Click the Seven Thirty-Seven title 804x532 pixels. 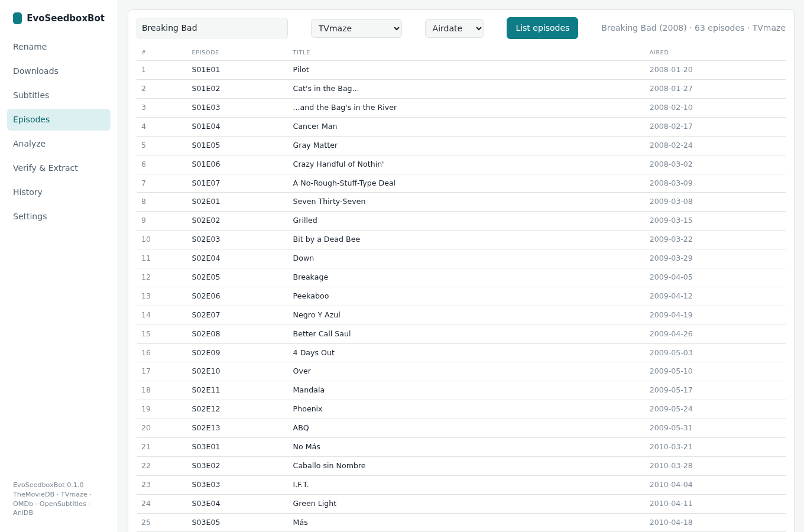tap(329, 202)
